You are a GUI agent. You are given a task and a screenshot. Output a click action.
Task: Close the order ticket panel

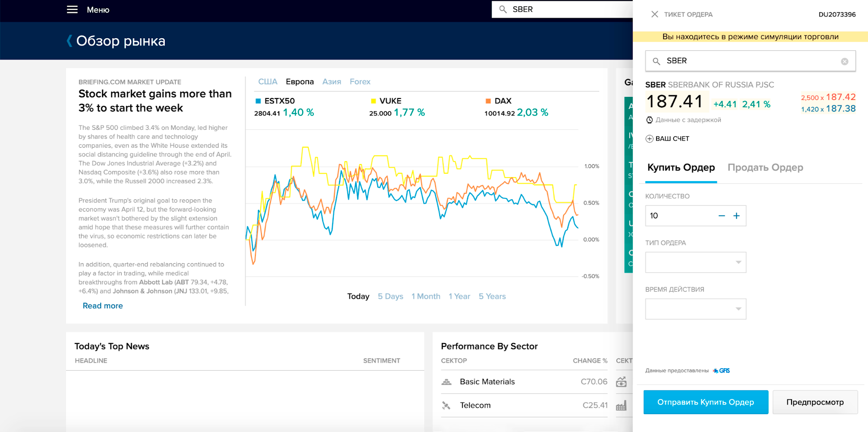pyautogui.click(x=654, y=14)
